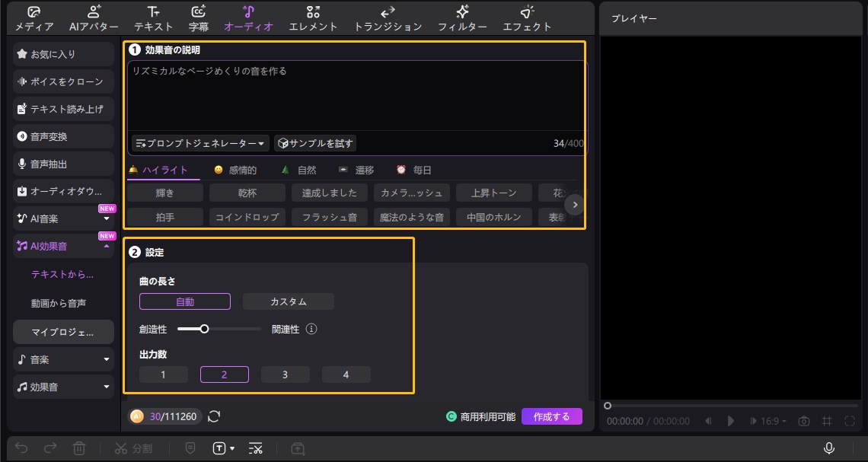Take a snapshot with the camera icon
868x462 pixels.
[803, 420]
